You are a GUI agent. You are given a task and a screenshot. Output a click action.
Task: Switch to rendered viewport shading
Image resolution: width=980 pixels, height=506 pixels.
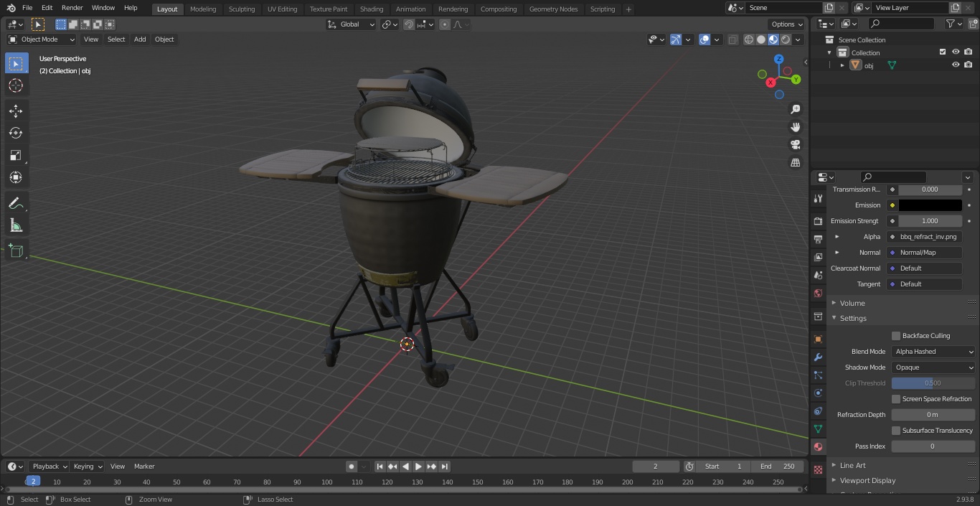point(786,39)
